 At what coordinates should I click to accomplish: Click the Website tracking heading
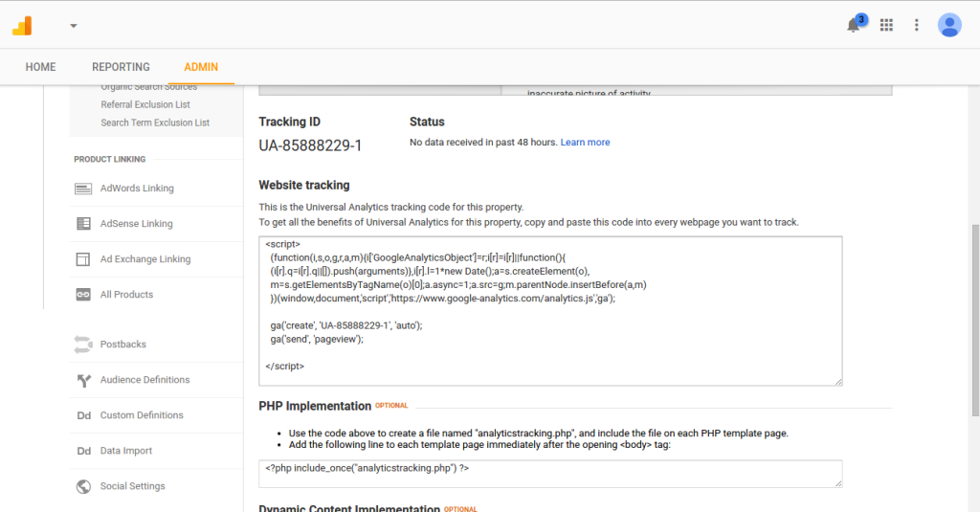coord(304,185)
